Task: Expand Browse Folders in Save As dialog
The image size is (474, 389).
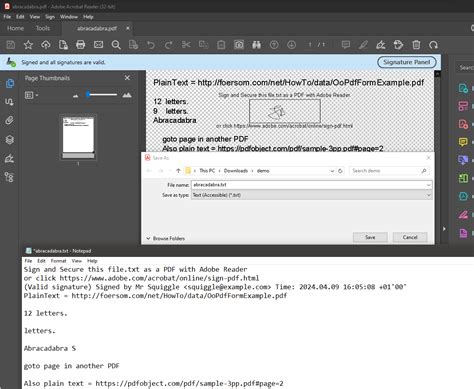Action: tap(165, 238)
